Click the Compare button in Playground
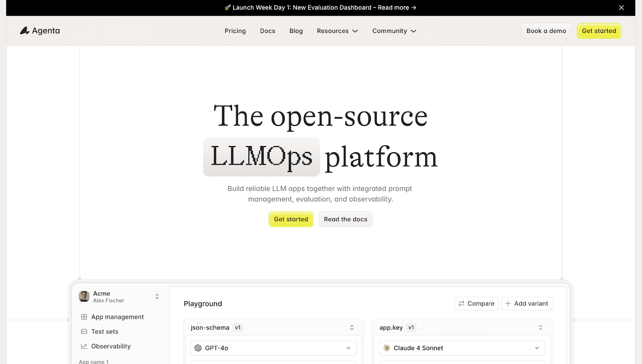This screenshot has width=642, height=364. click(x=477, y=304)
